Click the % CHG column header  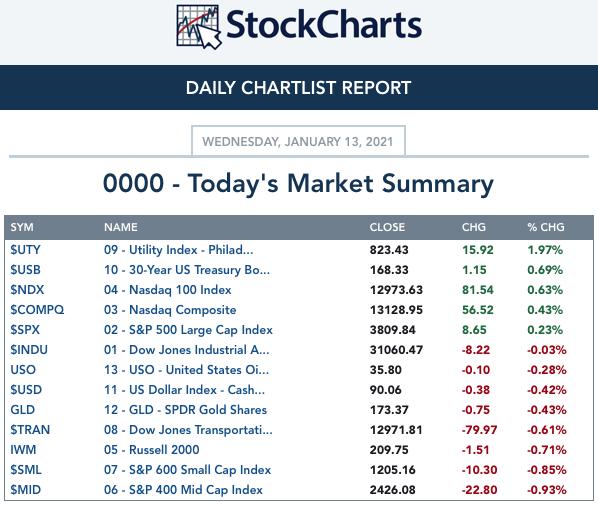tap(546, 227)
